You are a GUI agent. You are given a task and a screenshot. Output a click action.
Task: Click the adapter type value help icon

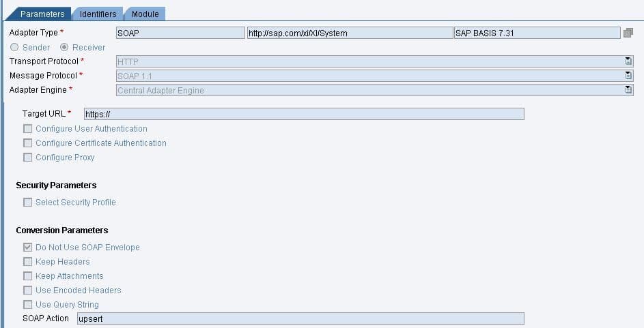(628, 33)
